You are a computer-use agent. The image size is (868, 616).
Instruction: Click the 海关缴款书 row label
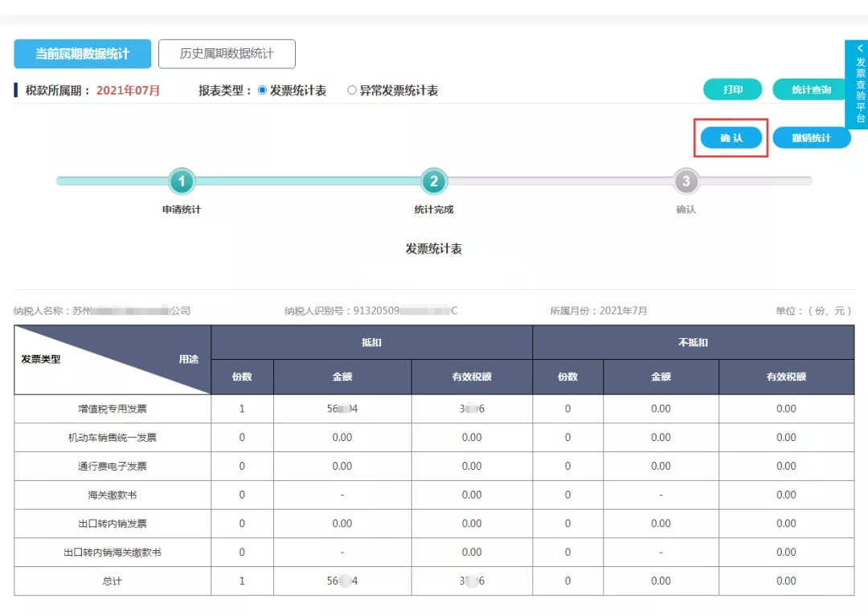[113, 496]
